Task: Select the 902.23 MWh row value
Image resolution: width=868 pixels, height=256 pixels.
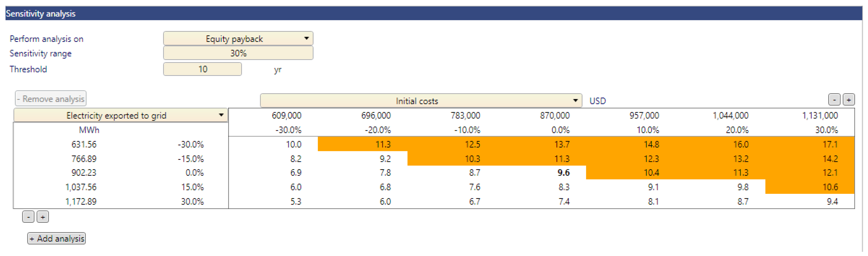Action: tap(84, 173)
